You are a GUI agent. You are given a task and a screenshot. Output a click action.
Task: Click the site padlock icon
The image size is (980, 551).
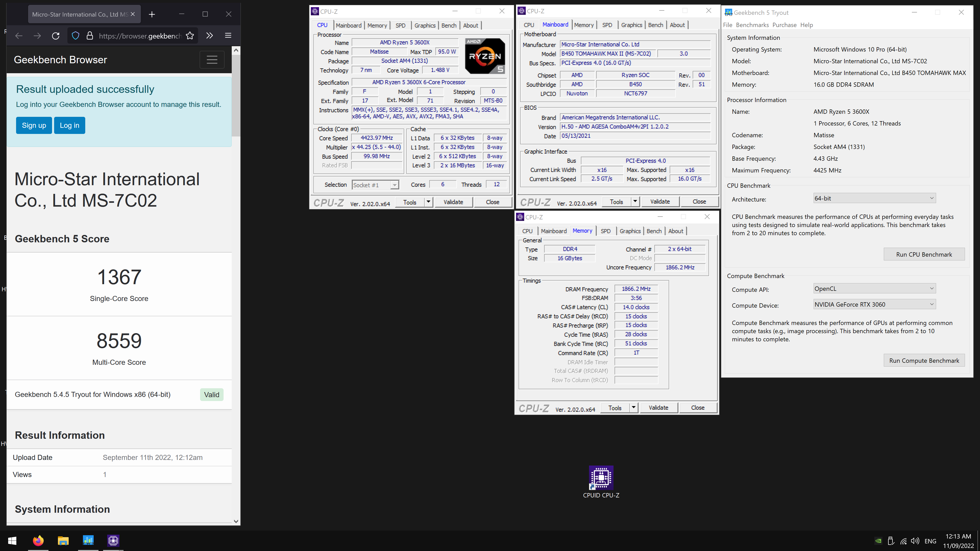[x=90, y=36]
